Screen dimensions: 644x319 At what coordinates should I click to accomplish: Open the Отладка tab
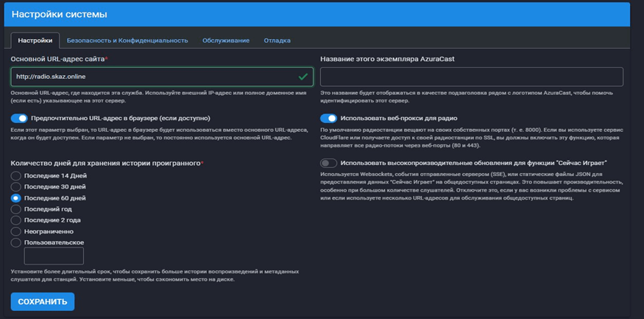[277, 41]
